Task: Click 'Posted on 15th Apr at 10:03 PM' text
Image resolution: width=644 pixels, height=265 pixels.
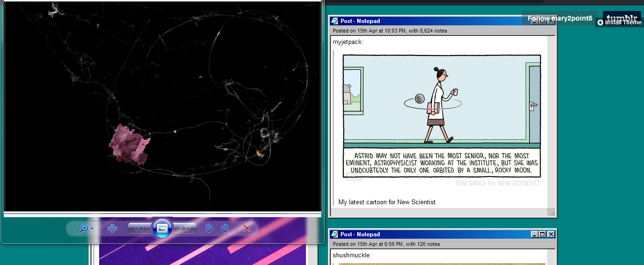Action: tap(369, 31)
